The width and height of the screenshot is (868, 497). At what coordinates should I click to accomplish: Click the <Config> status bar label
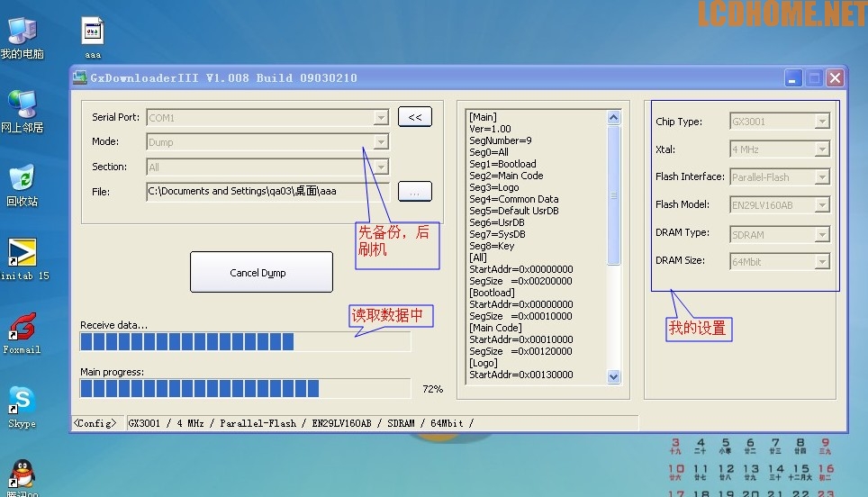95,423
